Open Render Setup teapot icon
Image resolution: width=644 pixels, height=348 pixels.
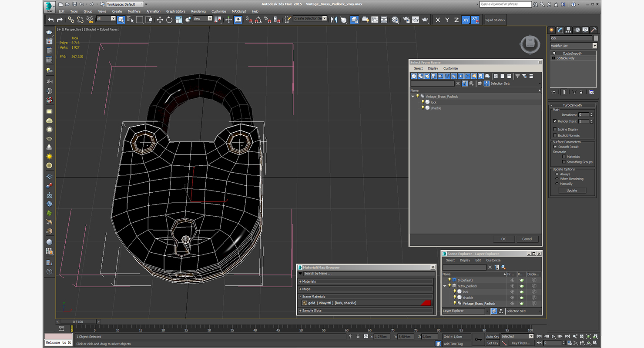(x=406, y=20)
